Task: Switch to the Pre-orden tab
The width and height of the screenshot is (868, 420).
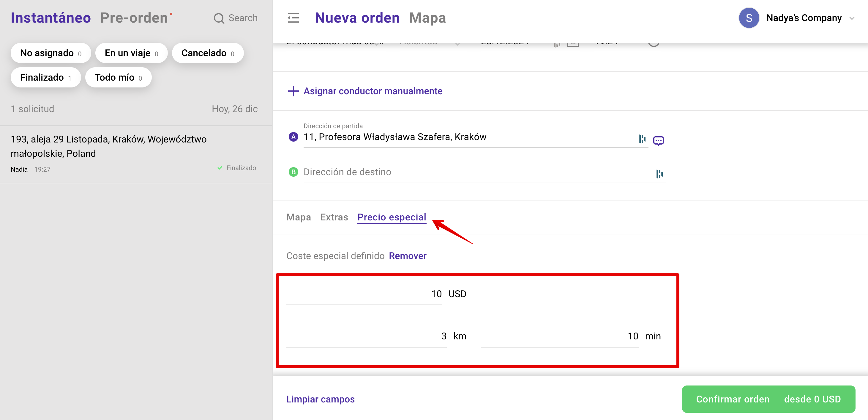Action: (x=134, y=18)
